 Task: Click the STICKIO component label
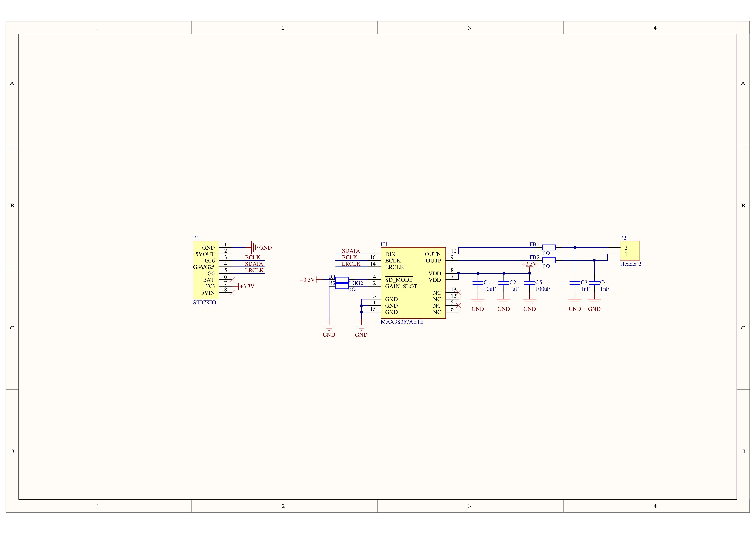coord(205,303)
